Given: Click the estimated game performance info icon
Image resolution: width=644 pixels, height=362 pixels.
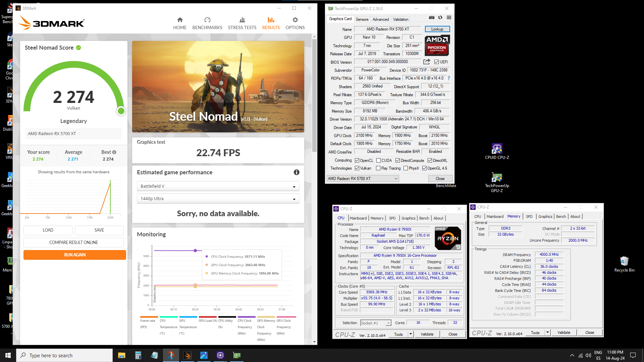Looking at the screenshot, I should pyautogui.click(x=297, y=172).
